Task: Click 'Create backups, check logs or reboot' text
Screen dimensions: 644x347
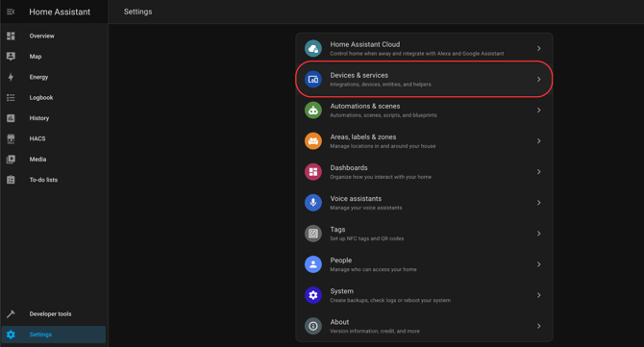Action: pyautogui.click(x=390, y=300)
